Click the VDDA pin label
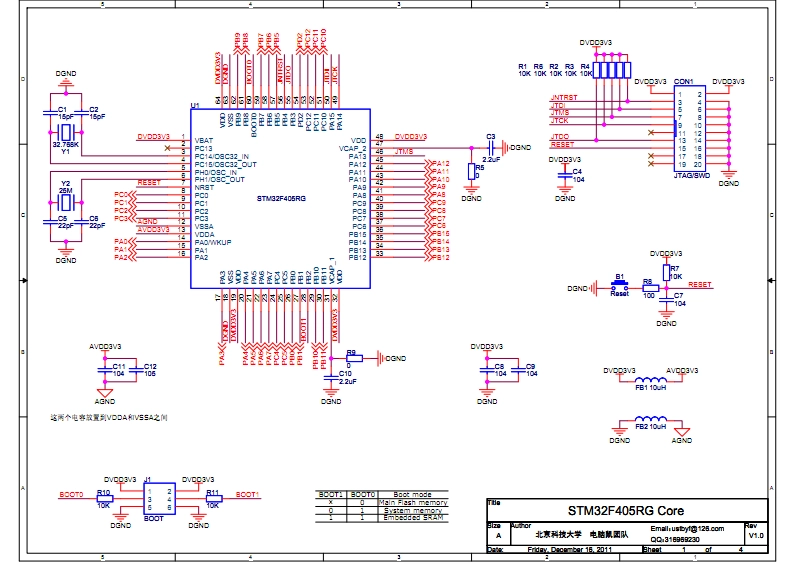This screenshot has height=565, width=800. tap(205, 235)
